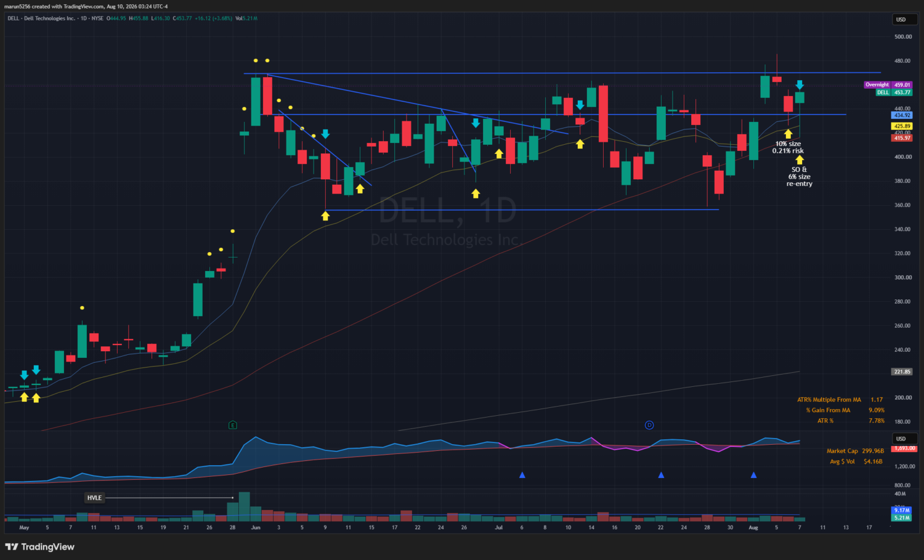Click the Aug label on time axis
The width and height of the screenshot is (924, 560).
coord(753,527)
